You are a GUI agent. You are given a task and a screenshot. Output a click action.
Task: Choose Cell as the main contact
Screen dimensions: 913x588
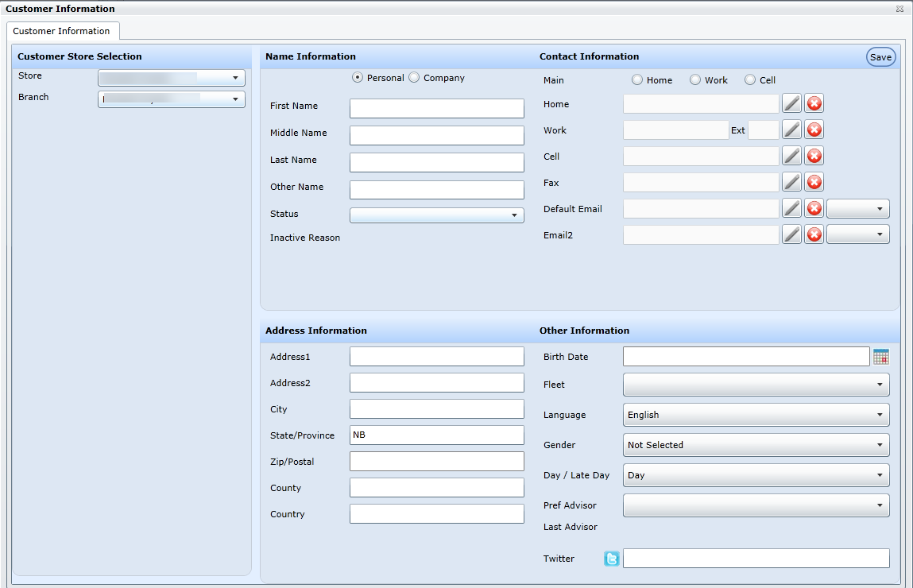(x=750, y=80)
